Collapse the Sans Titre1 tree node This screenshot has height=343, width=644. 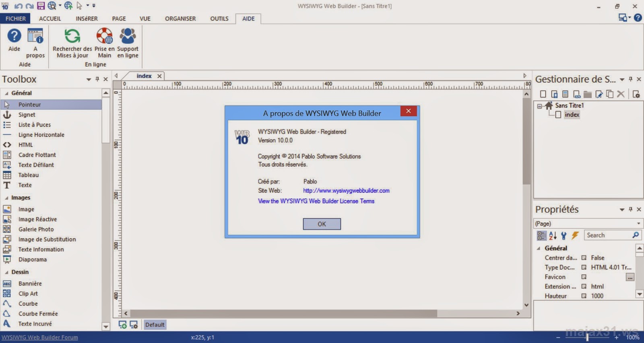click(539, 106)
